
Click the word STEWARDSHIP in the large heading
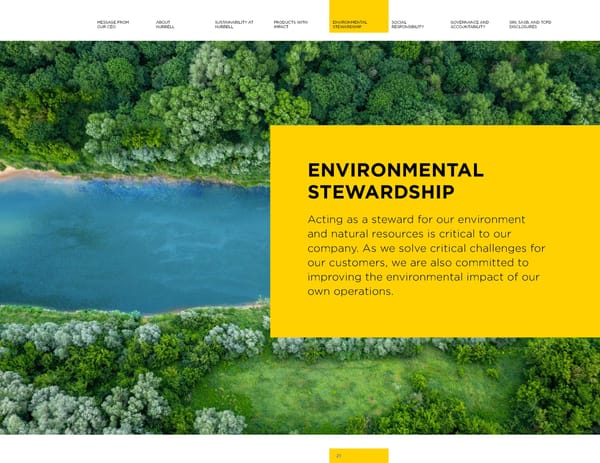click(381, 192)
